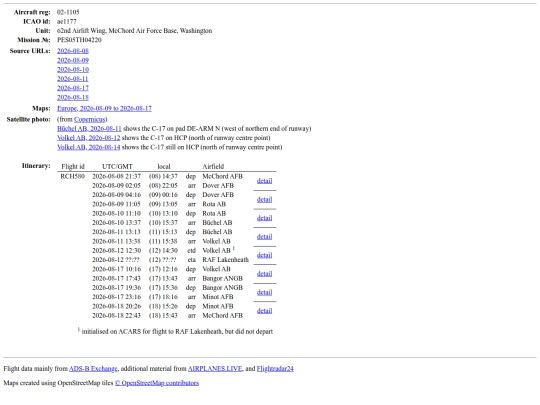Open the 2026-08-11 source URL
540x405 pixels.
click(73, 79)
